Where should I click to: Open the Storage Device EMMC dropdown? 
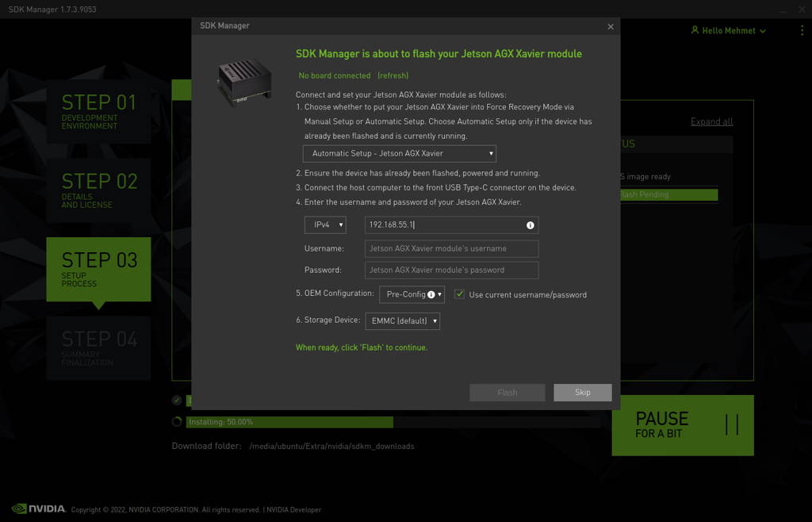point(402,321)
